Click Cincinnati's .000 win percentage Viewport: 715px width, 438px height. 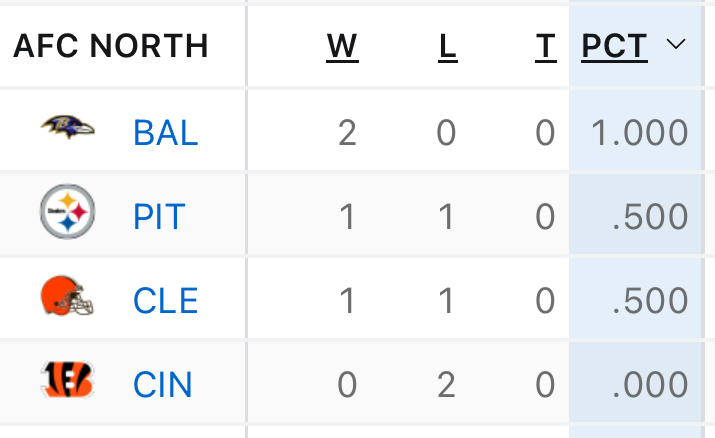[650, 385]
